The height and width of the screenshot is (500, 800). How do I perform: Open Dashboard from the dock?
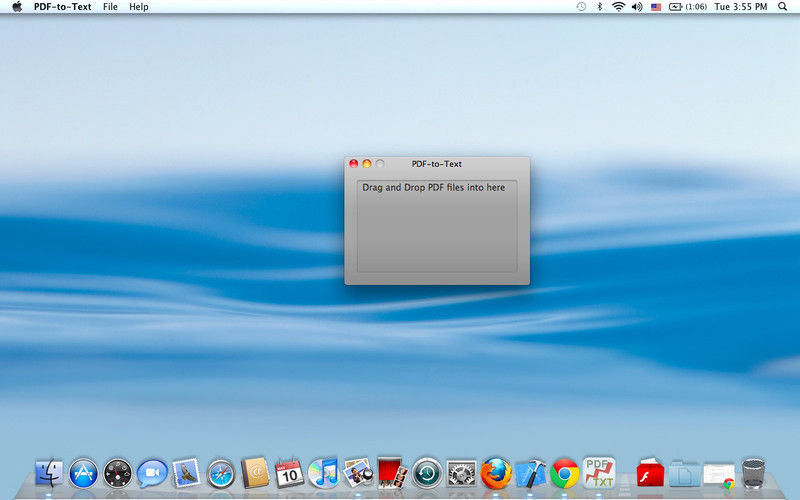tap(117, 473)
